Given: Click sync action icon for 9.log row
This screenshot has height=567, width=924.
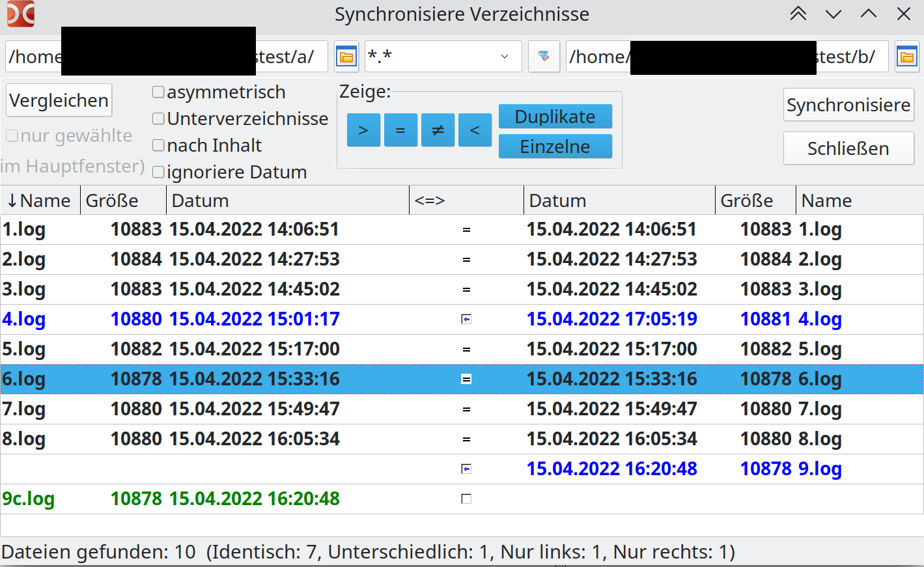Looking at the screenshot, I should tap(466, 469).
